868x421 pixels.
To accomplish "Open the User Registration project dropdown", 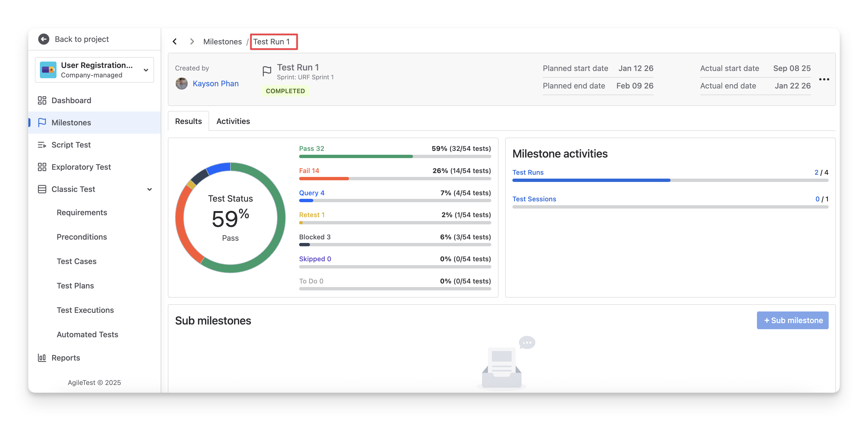I will (x=146, y=70).
